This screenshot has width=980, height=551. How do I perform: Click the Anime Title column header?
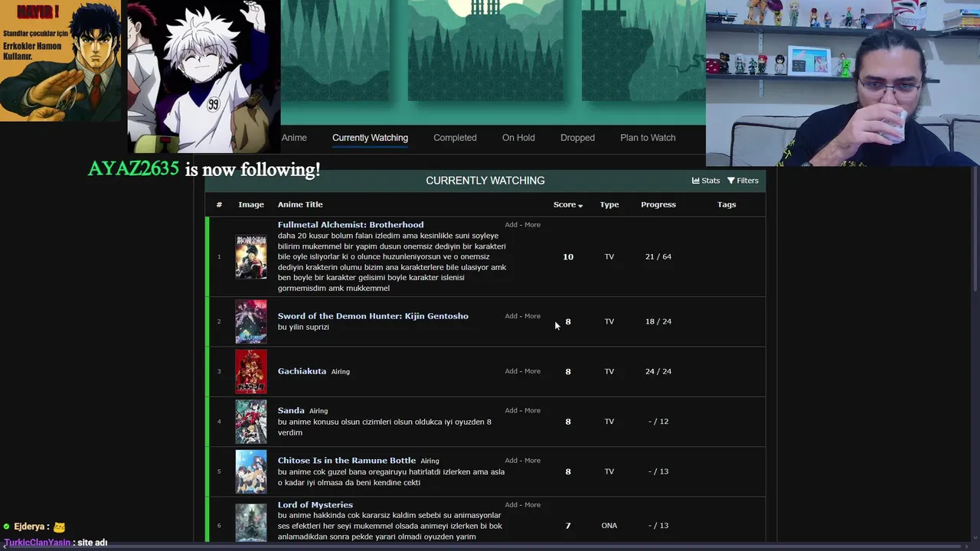pyautogui.click(x=300, y=205)
